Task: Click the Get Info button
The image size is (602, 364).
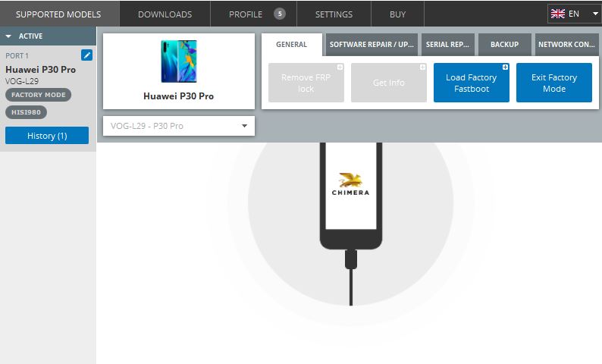Action: (388, 83)
